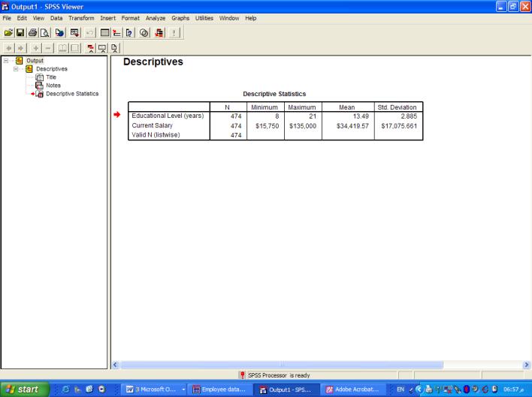Select Descriptive Statistics in outline tree
This screenshot has height=397, width=532.
(x=72, y=94)
